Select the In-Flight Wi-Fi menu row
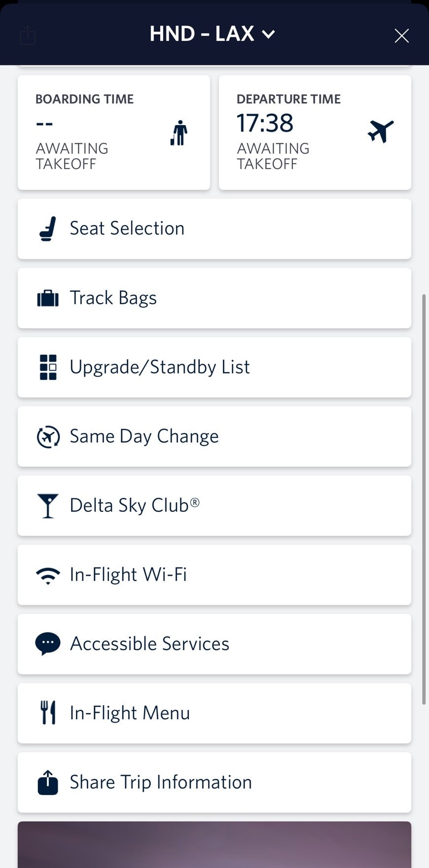 point(214,575)
